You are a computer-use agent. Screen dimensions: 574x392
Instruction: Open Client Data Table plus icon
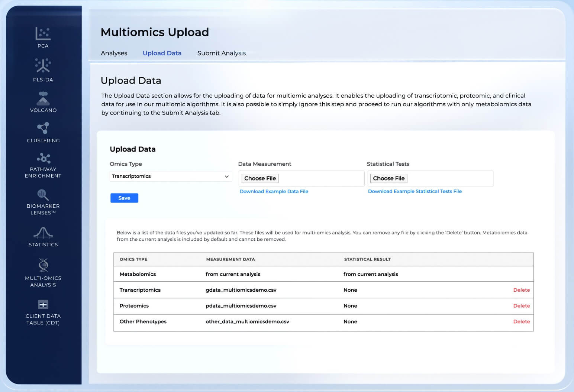(43, 305)
